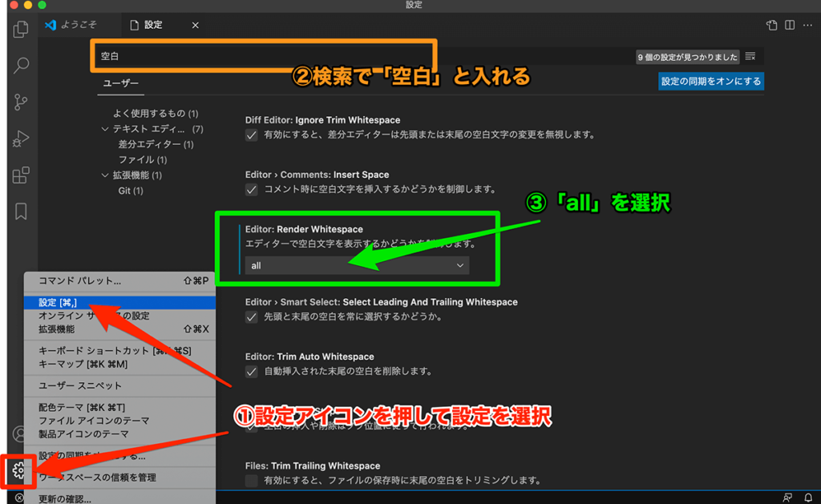Click the error status icon in status bar
Image resolution: width=821 pixels, height=504 pixels.
pos(19,498)
